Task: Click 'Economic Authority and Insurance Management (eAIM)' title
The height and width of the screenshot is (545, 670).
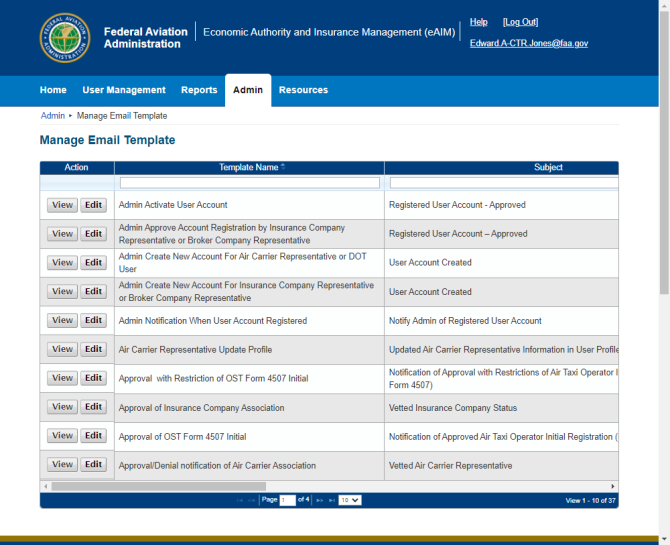Action: coord(329,32)
